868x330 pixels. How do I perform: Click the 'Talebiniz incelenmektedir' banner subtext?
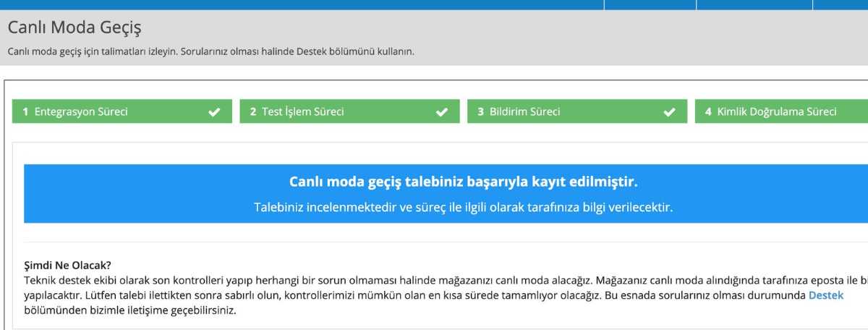click(x=463, y=207)
